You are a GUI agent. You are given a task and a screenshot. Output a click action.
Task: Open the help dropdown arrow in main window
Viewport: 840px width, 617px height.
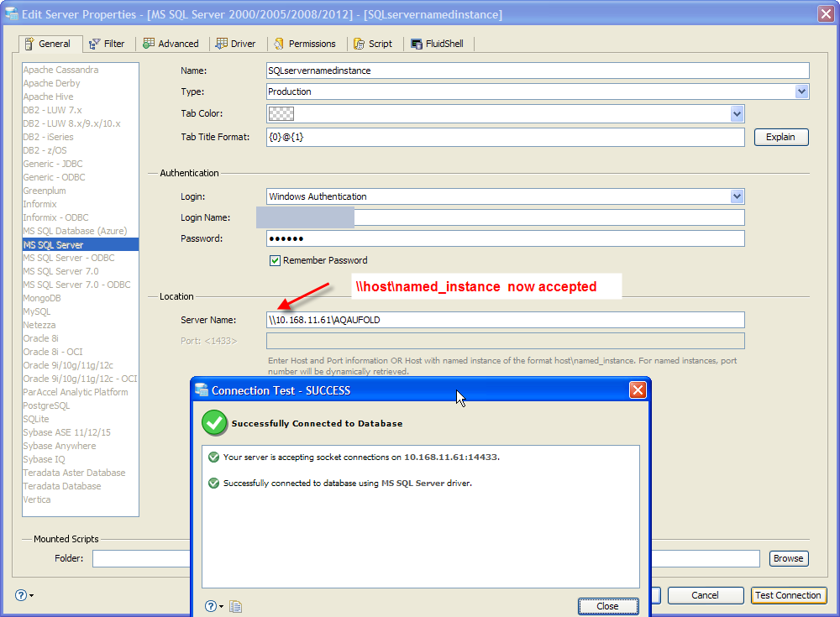tap(32, 595)
